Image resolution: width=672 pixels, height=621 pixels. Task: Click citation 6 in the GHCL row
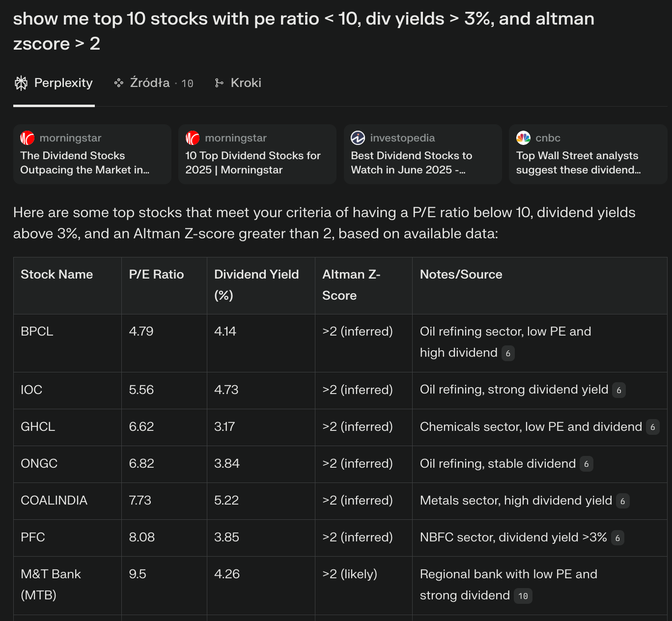652,427
